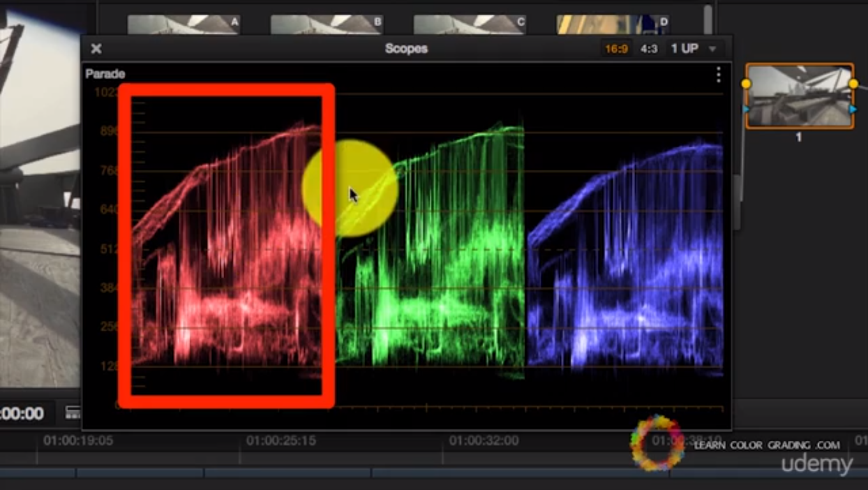Viewport: 868px width, 490px height.
Task: Click node 1's blue key input triangle
Action: click(x=745, y=109)
